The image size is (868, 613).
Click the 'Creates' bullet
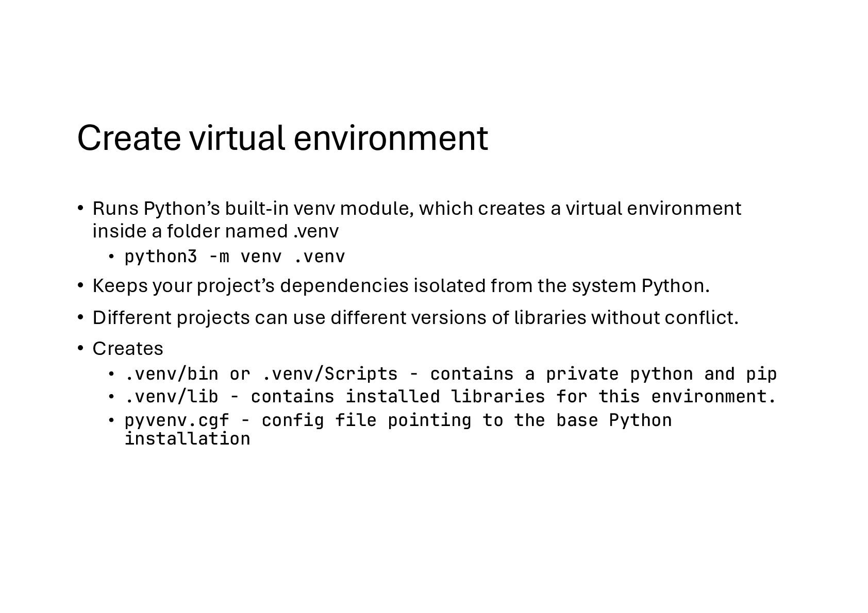coord(128,349)
